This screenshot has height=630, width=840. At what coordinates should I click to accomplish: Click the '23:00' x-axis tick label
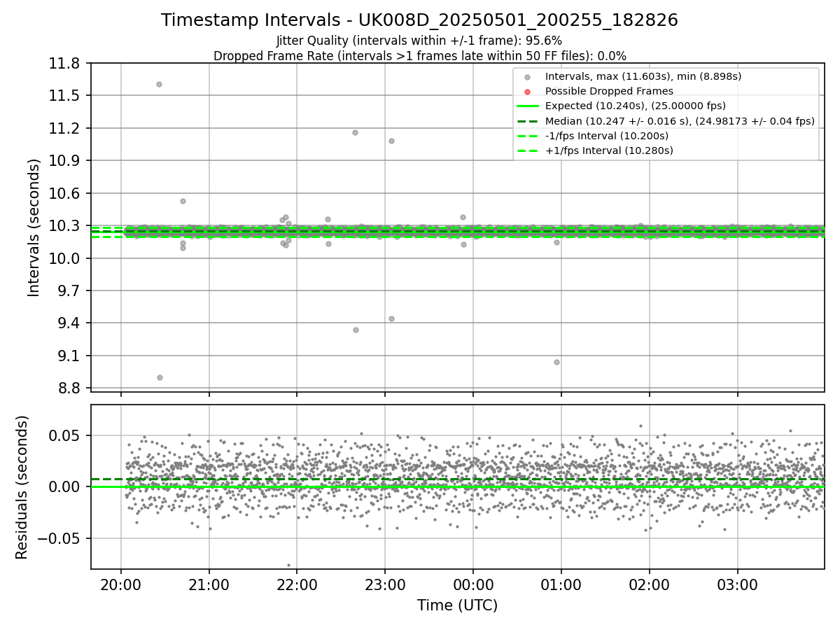click(385, 584)
